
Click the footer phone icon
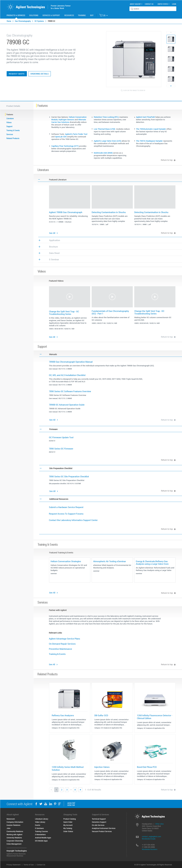click(137, 845)
